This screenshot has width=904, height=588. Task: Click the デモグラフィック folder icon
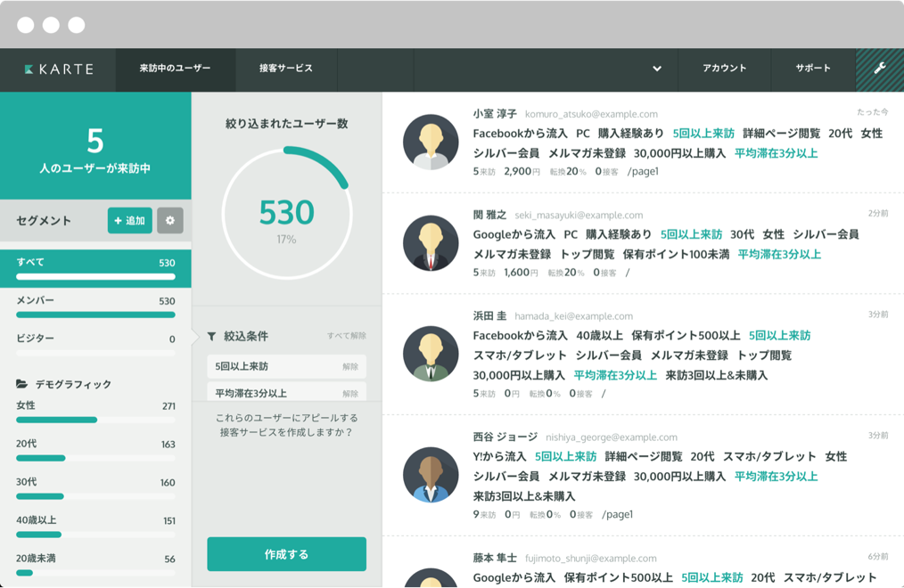(22, 384)
